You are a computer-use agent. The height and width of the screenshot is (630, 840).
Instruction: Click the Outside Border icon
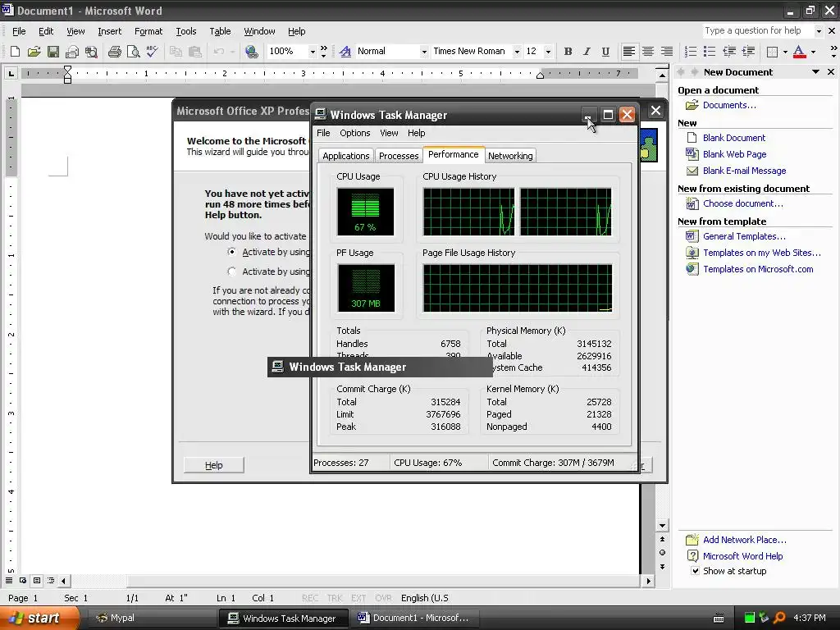(772, 52)
